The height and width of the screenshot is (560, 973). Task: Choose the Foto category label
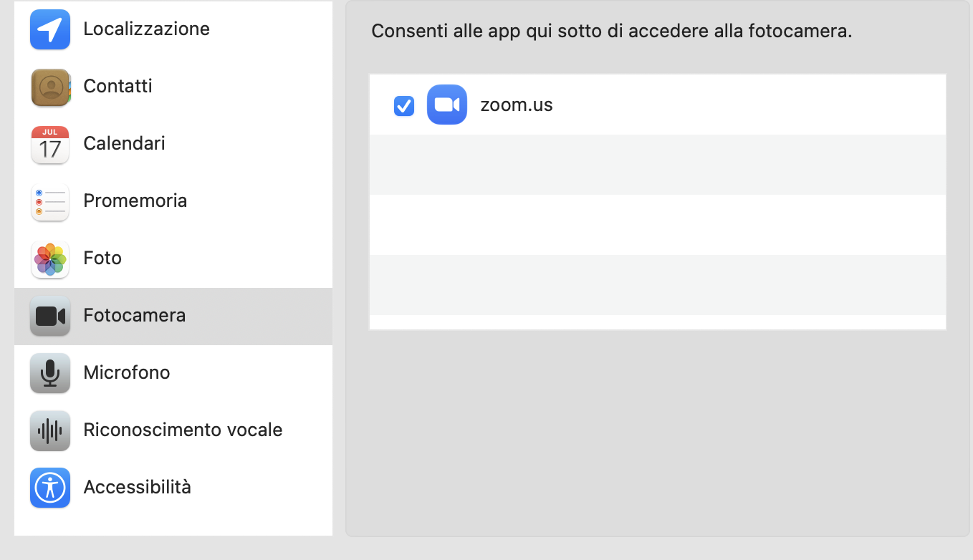coord(102,259)
